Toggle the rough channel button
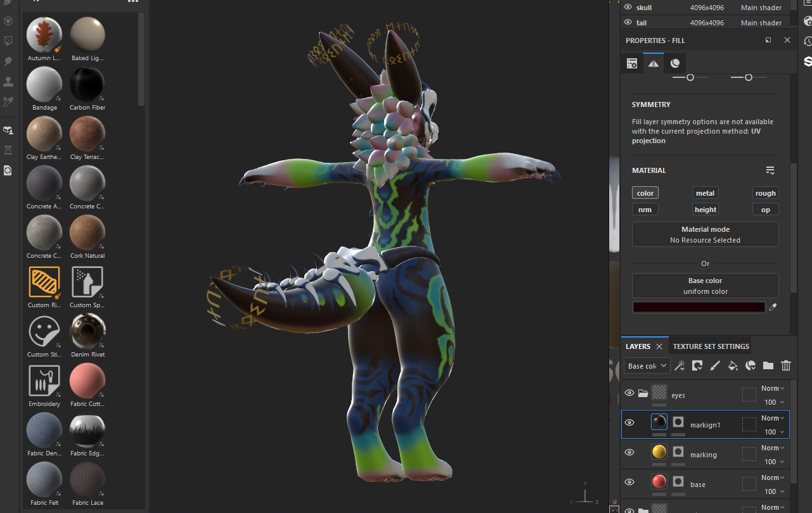The width and height of the screenshot is (812, 513). click(766, 193)
